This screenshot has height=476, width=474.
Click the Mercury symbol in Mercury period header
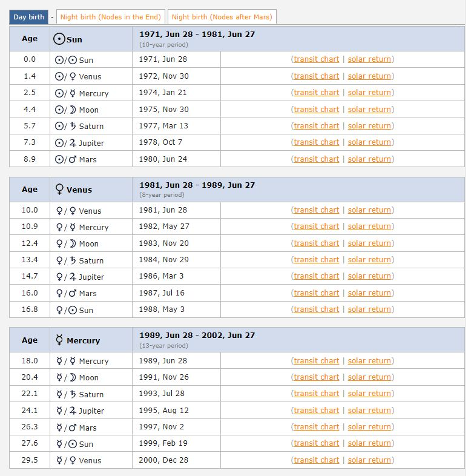coord(59,340)
